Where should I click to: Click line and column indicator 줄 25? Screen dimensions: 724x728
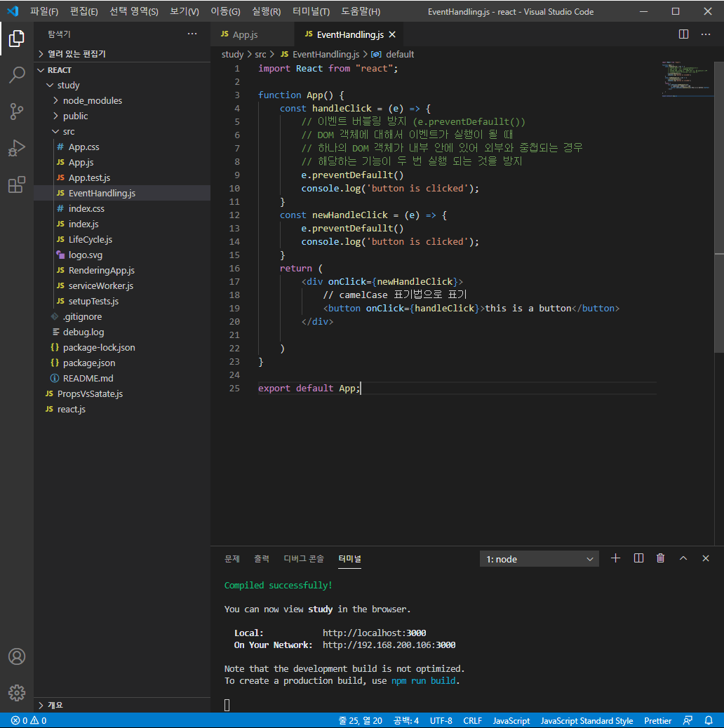coord(360,720)
